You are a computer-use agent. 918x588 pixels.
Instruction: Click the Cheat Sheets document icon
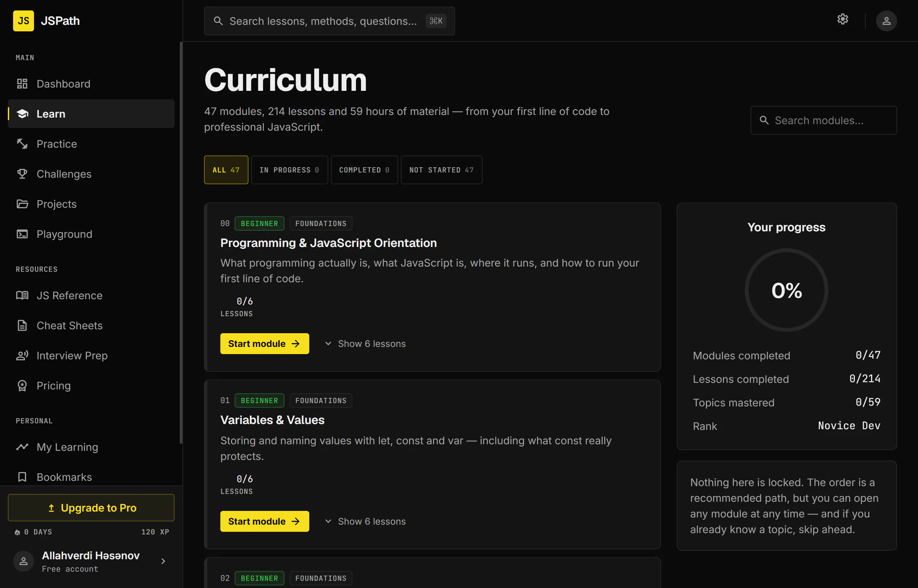22,325
